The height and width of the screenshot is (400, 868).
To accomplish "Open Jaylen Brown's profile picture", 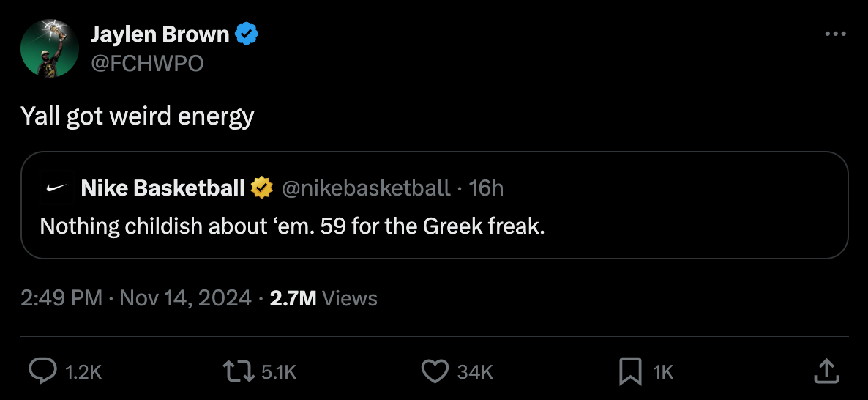I will pos(49,48).
